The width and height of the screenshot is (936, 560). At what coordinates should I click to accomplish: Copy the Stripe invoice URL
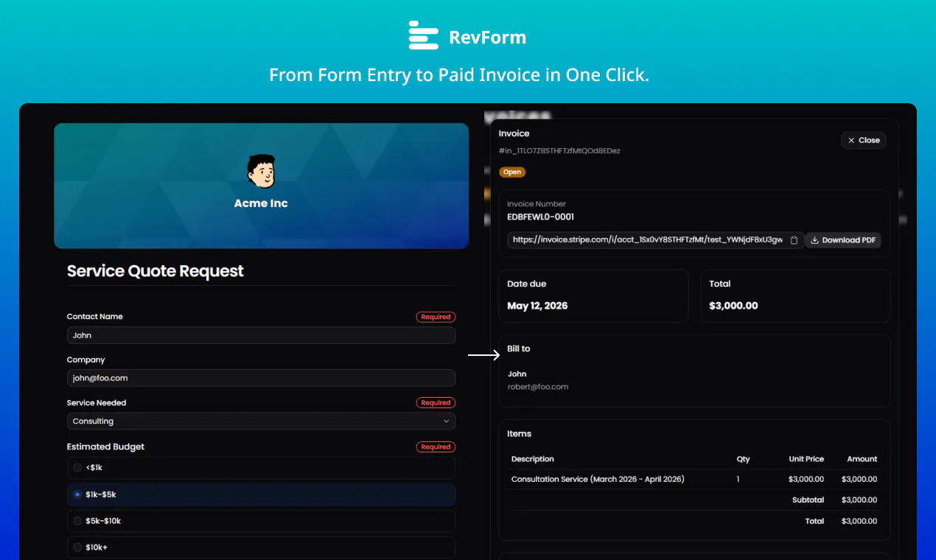pos(794,240)
